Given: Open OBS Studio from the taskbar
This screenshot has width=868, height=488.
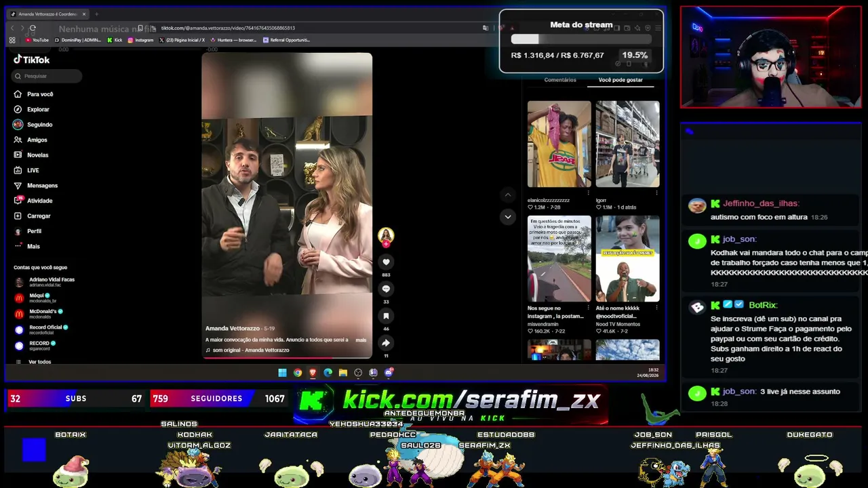Looking at the screenshot, I should coord(358,373).
